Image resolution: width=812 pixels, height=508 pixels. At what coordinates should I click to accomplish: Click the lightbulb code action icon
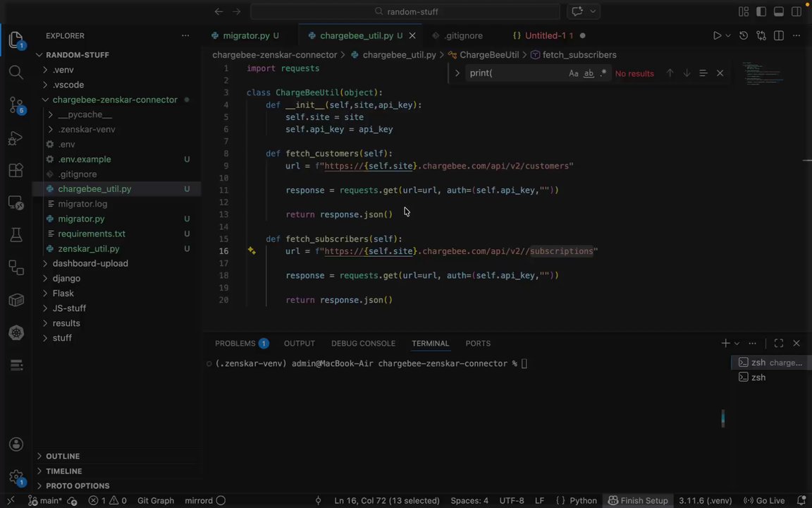pyautogui.click(x=252, y=250)
